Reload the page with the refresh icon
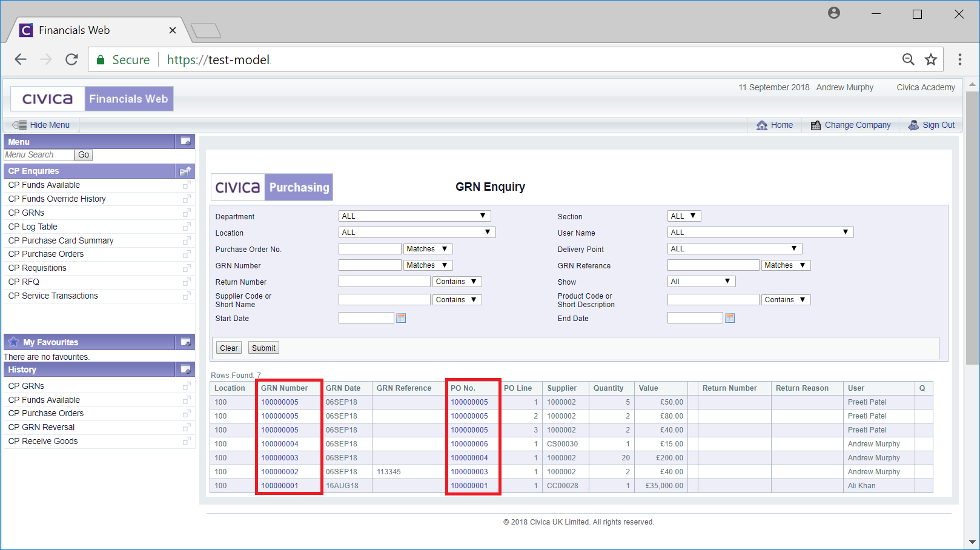 point(71,59)
